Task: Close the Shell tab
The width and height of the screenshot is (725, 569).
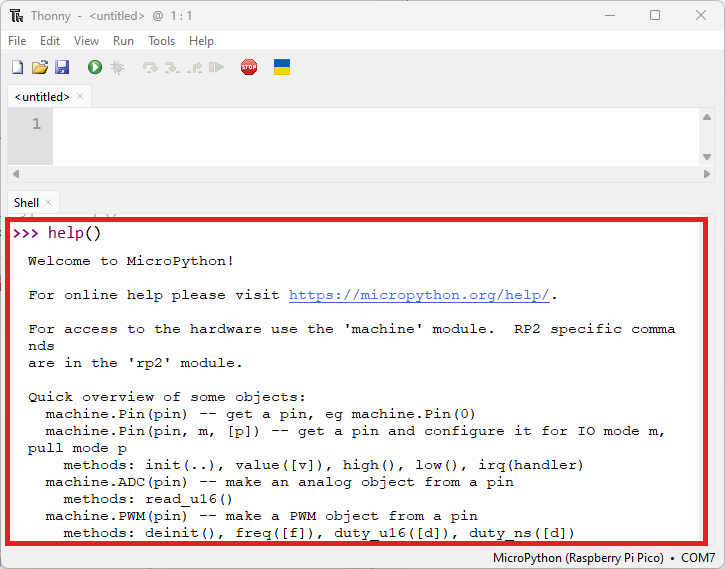Action: point(48,202)
